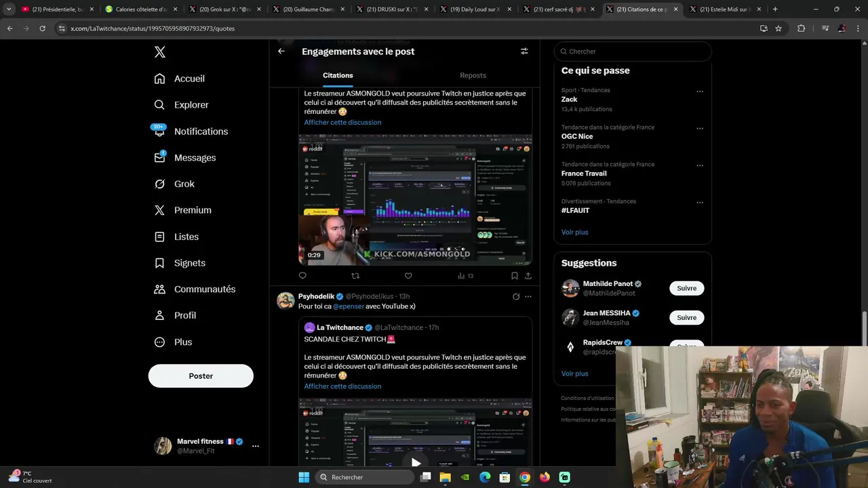
Task: Open Accueil home page
Action: tap(180, 79)
